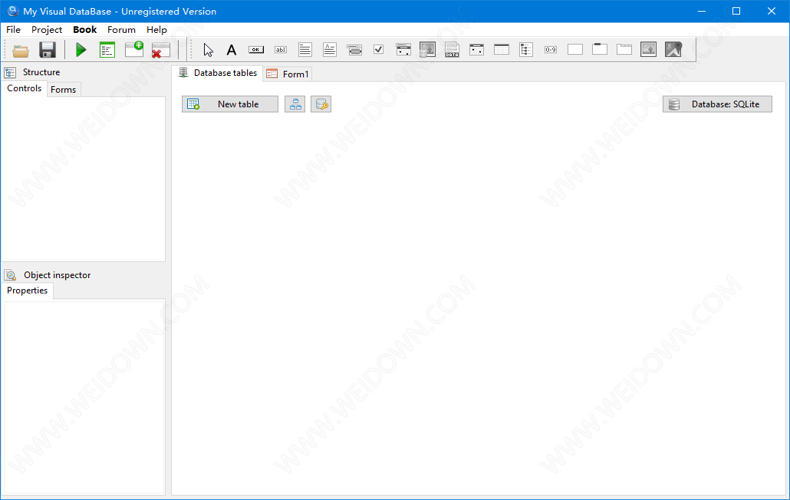This screenshot has width=790, height=500.
Task: Select the TreeView component icon
Action: (526, 49)
